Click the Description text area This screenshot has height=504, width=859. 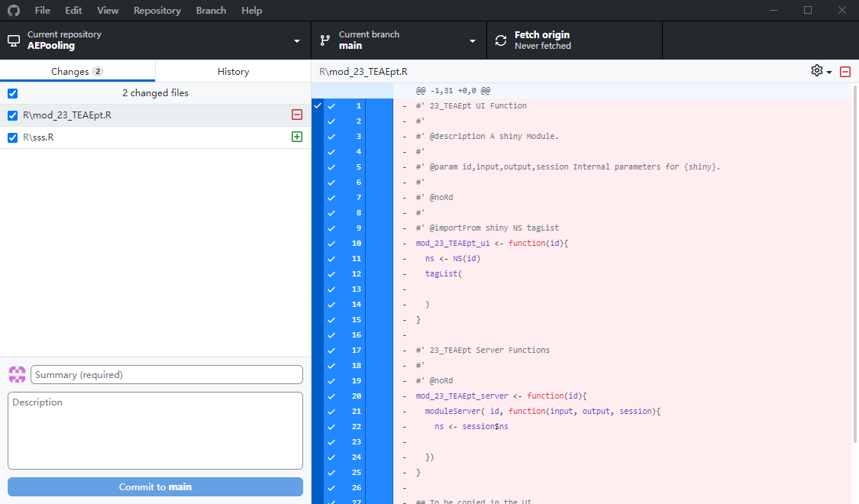tap(155, 431)
